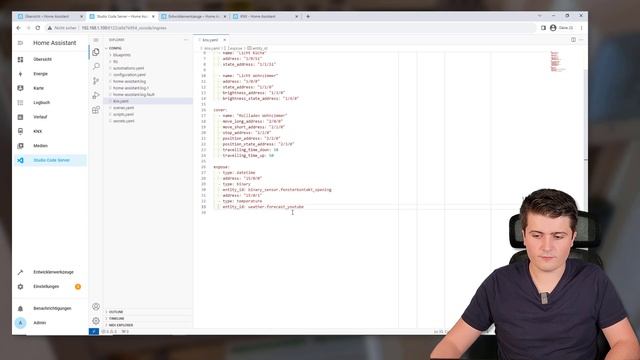Image resolution: width=640 pixels, height=360 pixels.
Task: Open the Source Control view icon
Action: tap(96, 81)
